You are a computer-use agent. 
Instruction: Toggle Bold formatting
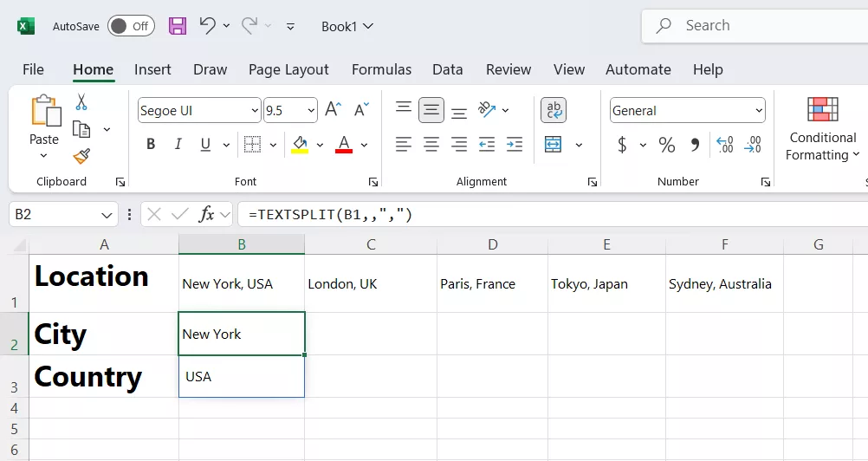click(x=151, y=145)
